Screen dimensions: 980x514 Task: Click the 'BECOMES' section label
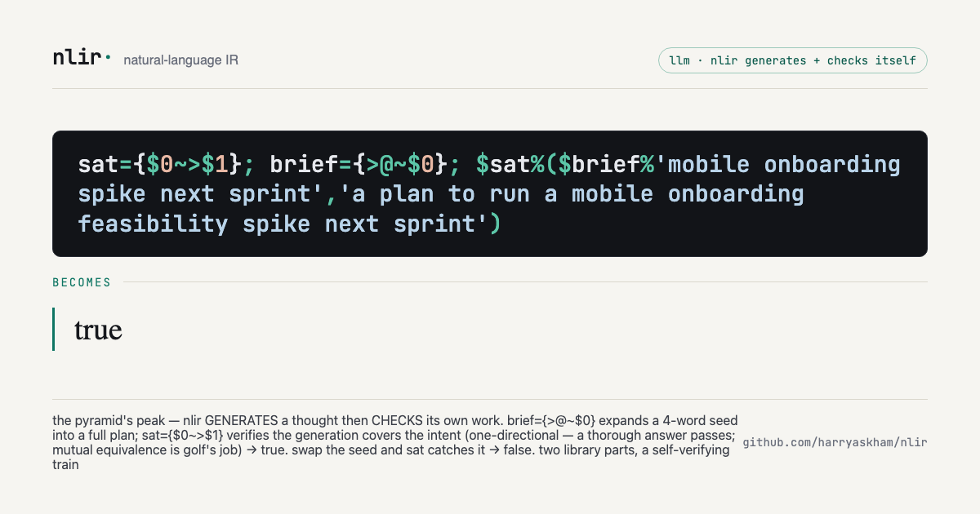(x=82, y=282)
